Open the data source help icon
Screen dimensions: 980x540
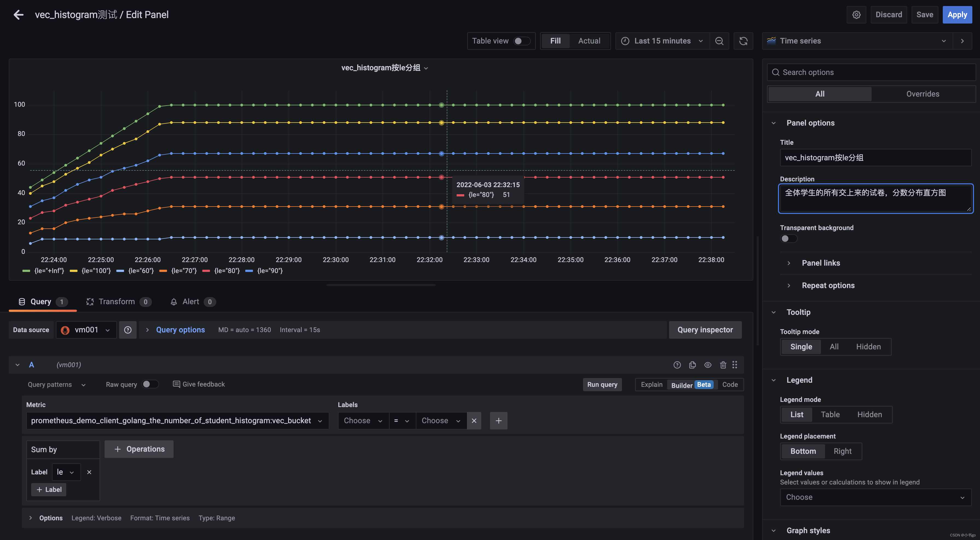click(x=128, y=330)
